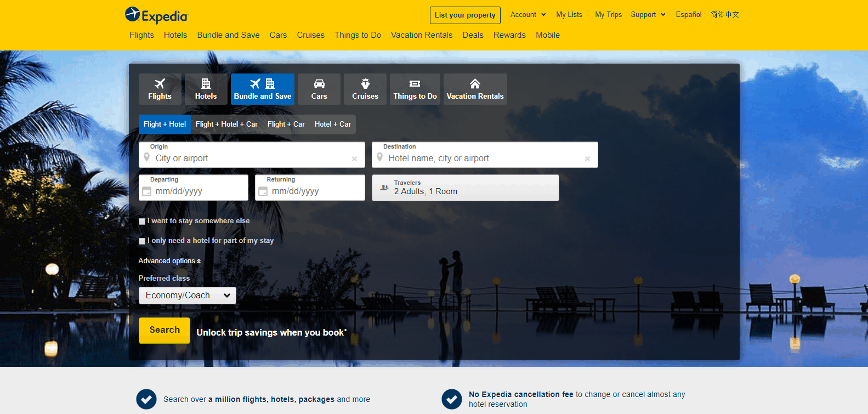Click the yellow Search button
Image resolution: width=868 pixels, height=414 pixels.
[164, 330]
